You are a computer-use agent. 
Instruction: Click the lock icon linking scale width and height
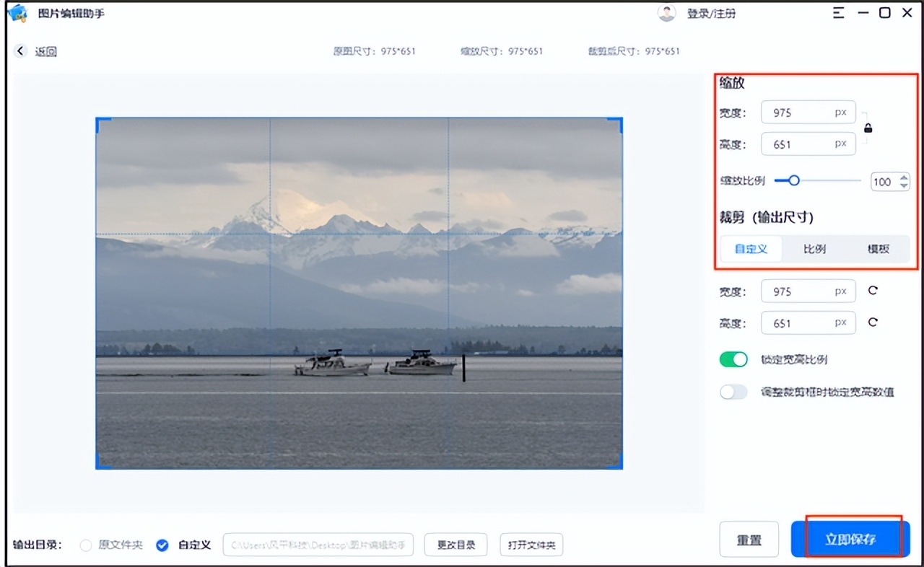click(x=868, y=128)
